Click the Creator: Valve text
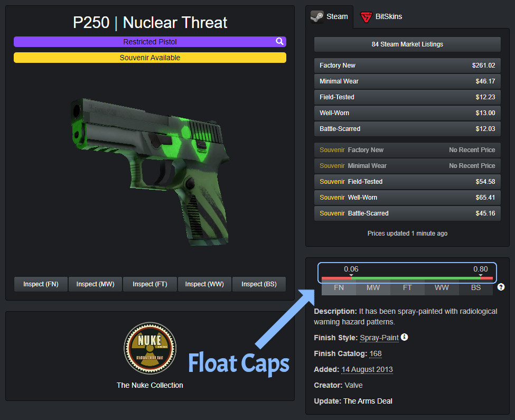Image resolution: width=515 pixels, height=420 pixels. tap(338, 385)
